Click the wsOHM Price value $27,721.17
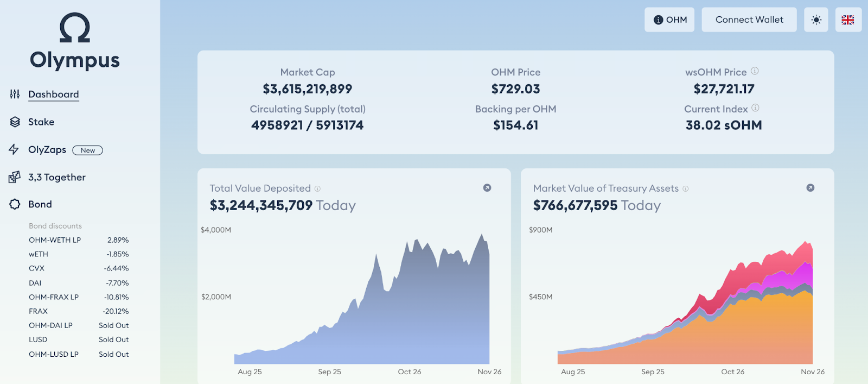The image size is (868, 384). coord(724,89)
